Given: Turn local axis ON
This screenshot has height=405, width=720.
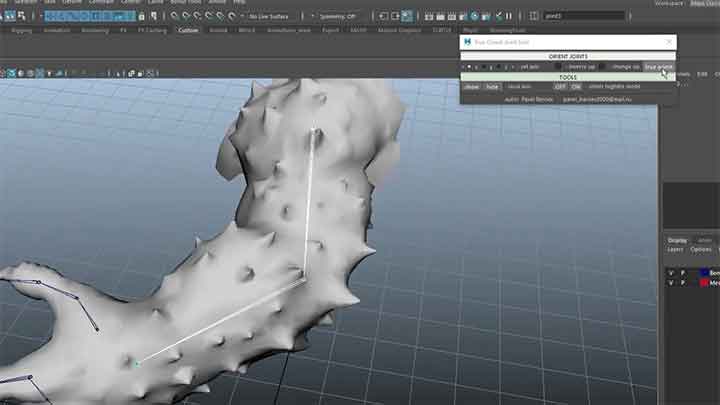Looking at the screenshot, I should [576, 87].
